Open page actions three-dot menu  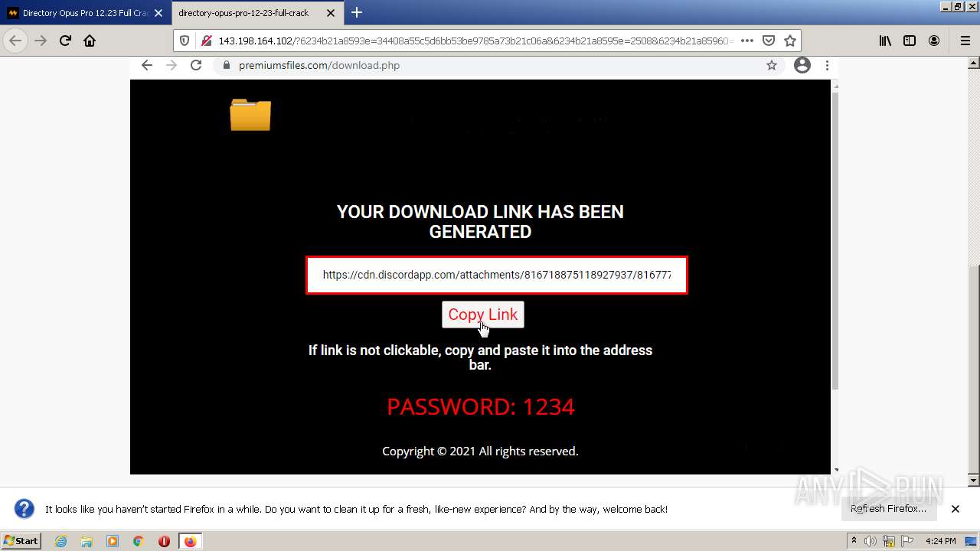[747, 41]
